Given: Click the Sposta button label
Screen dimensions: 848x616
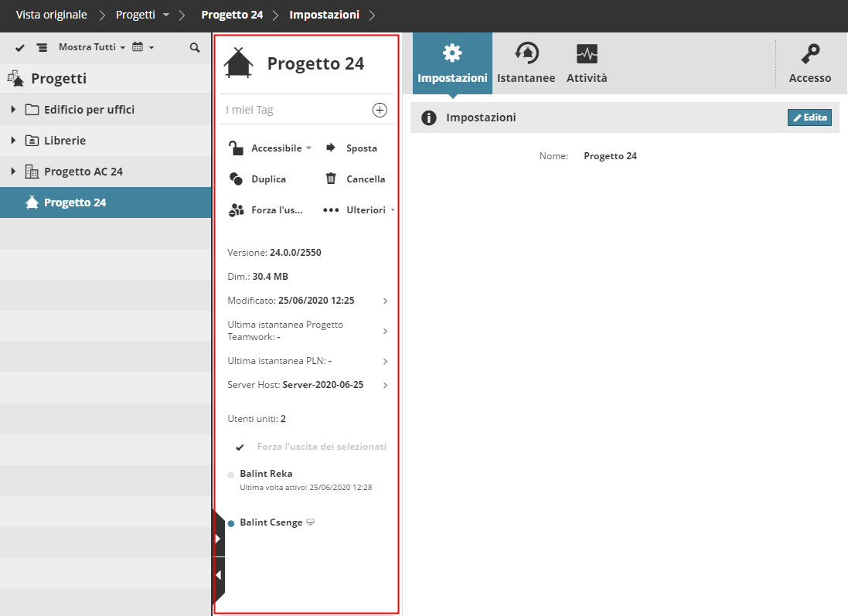Looking at the screenshot, I should [362, 148].
